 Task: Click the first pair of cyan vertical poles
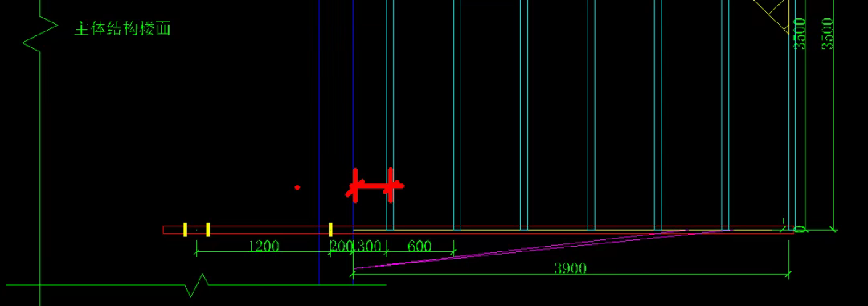391,115
